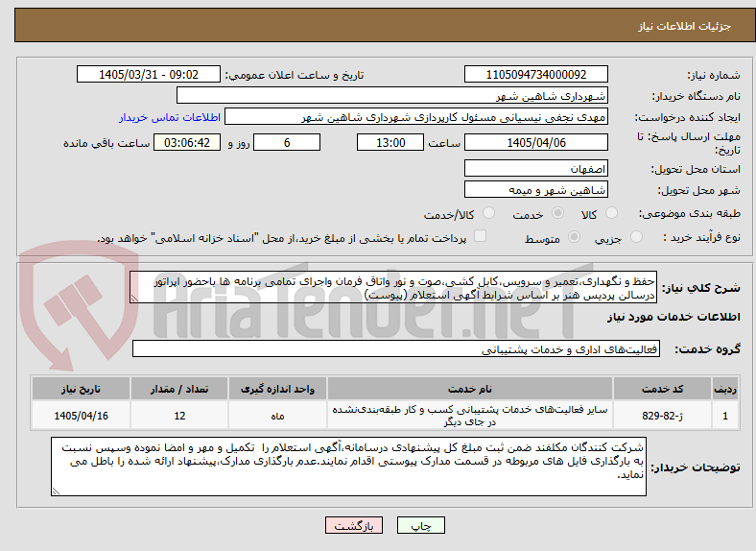Screen dimensions: 756x551
Task: Click the row number cell 1
Action: (725, 415)
